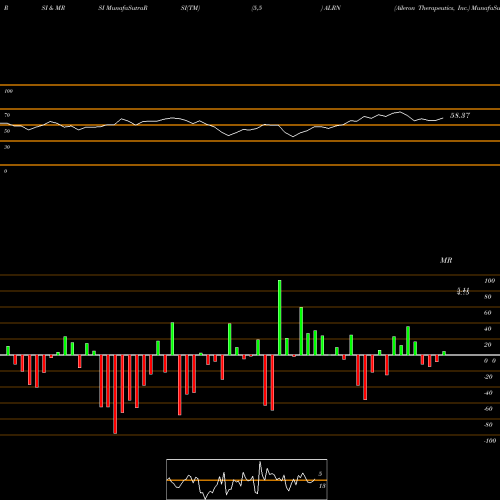This screenshot has height=500, width=500.
Task: Click the end of the white RSI line
Action: [x=443, y=118]
